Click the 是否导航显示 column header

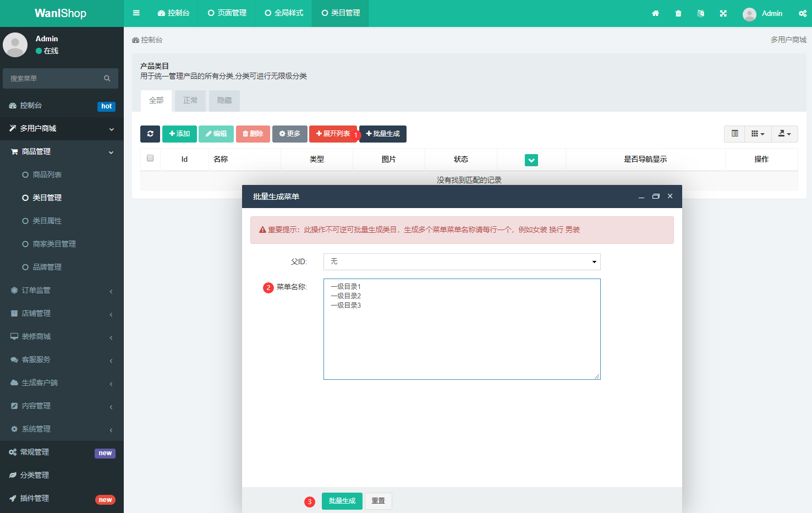(645, 160)
